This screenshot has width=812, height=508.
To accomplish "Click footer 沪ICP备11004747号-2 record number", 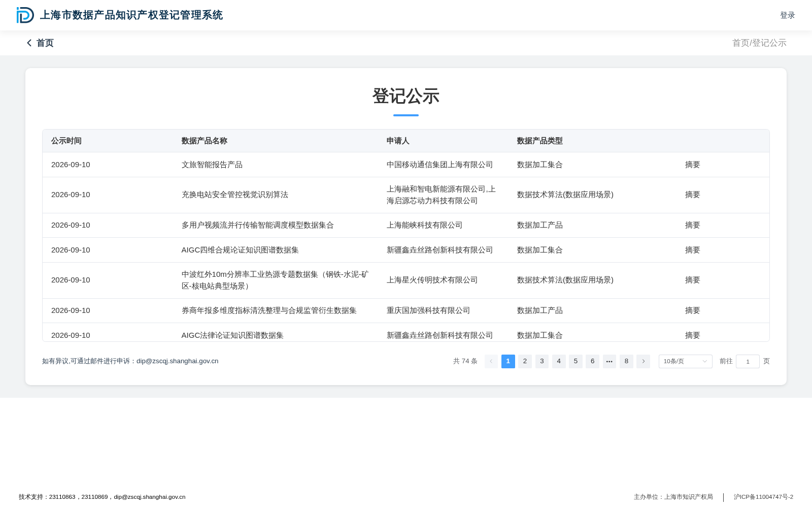I will [x=763, y=497].
